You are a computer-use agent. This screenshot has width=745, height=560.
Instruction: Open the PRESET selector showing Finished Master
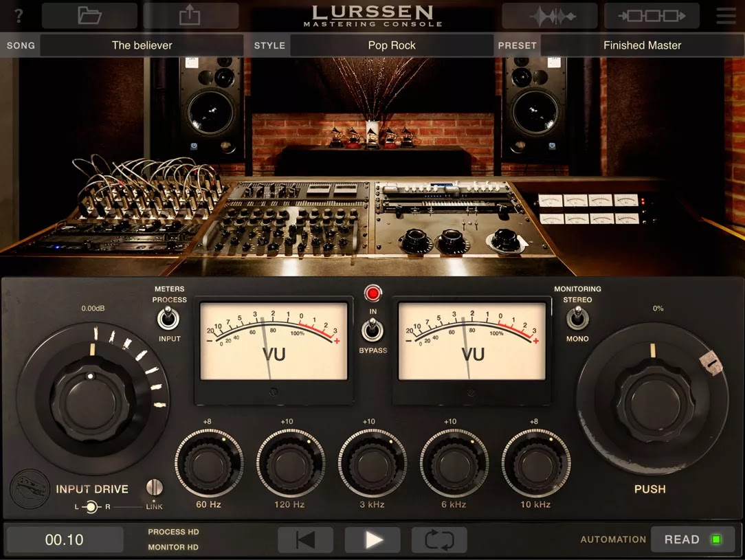point(642,45)
